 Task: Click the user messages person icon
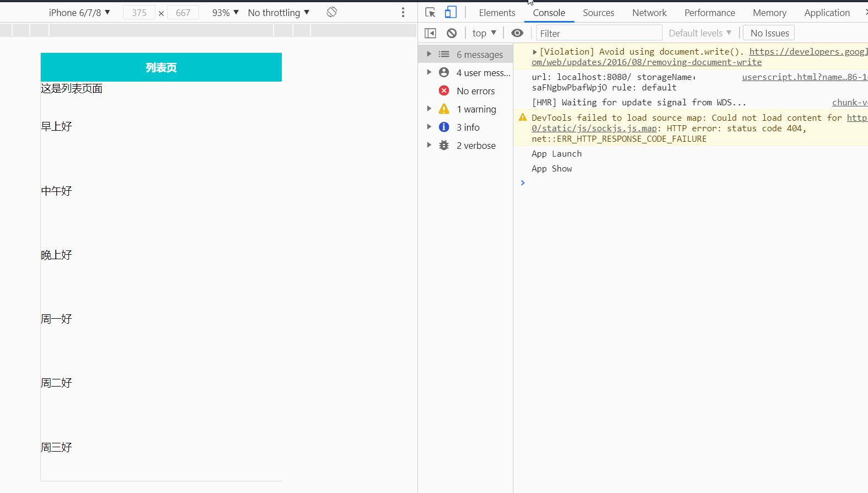444,72
